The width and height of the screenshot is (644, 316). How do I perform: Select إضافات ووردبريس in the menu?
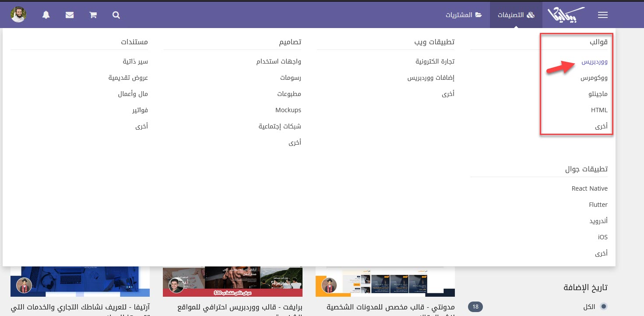click(x=431, y=78)
